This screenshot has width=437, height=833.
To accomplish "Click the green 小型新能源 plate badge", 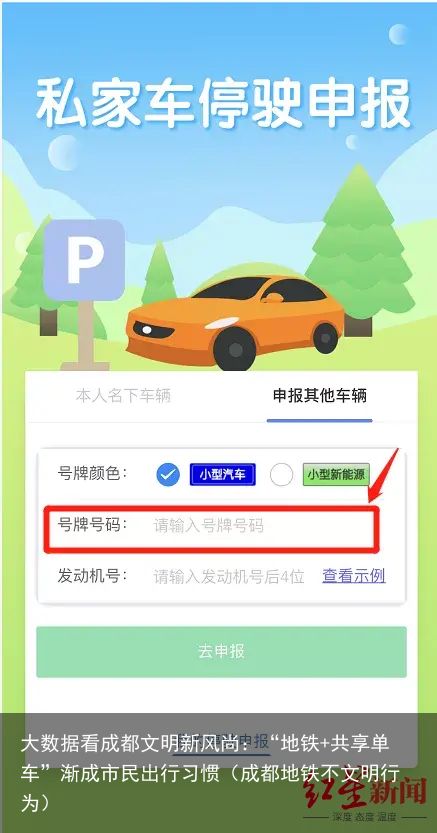I will pyautogui.click(x=336, y=474).
